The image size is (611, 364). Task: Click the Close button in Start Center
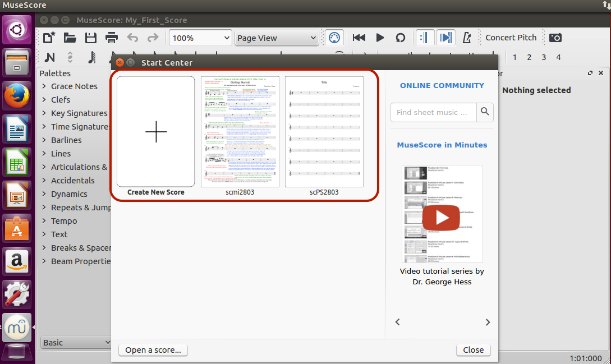pos(474,350)
